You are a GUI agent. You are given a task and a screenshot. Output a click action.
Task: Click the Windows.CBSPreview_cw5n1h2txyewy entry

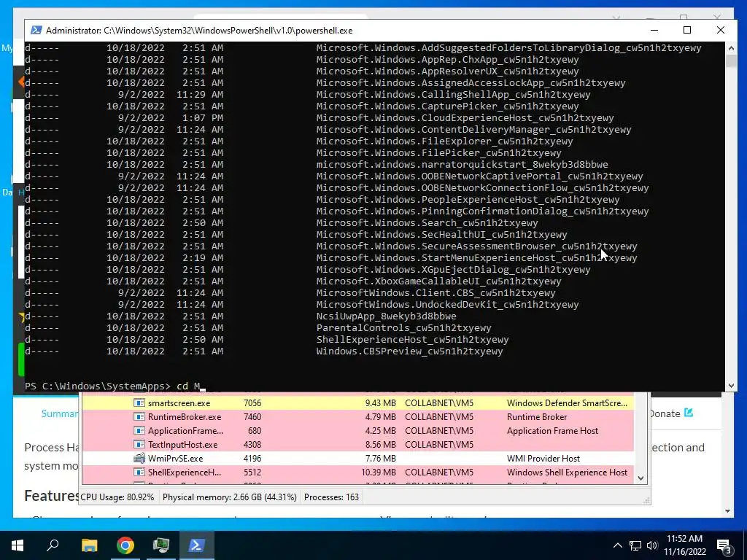click(x=410, y=351)
